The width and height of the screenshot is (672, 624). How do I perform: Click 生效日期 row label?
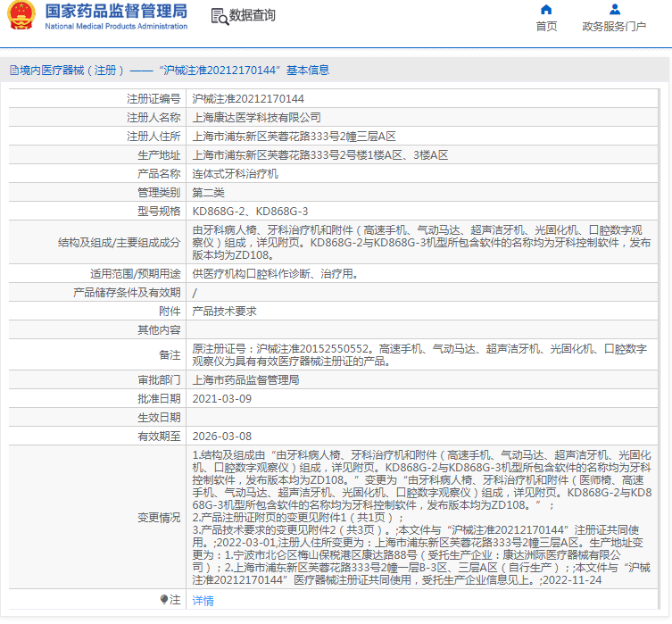point(159,418)
